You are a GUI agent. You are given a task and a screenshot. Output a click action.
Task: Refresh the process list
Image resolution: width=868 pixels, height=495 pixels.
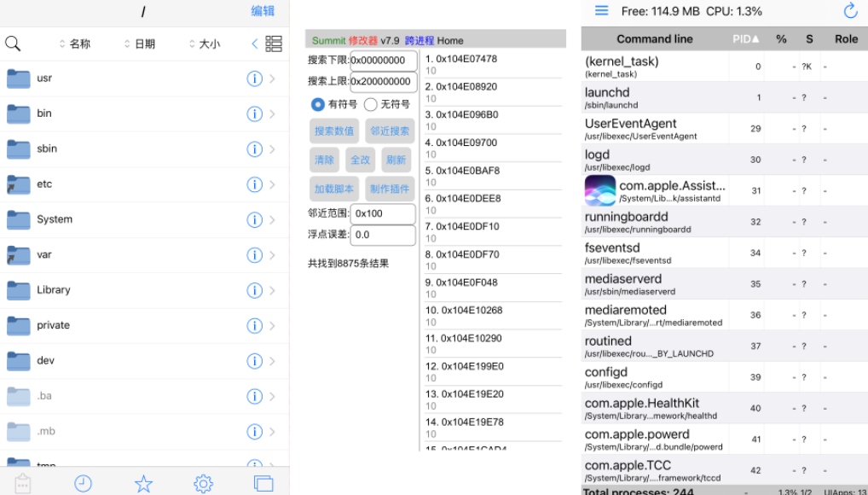point(850,10)
